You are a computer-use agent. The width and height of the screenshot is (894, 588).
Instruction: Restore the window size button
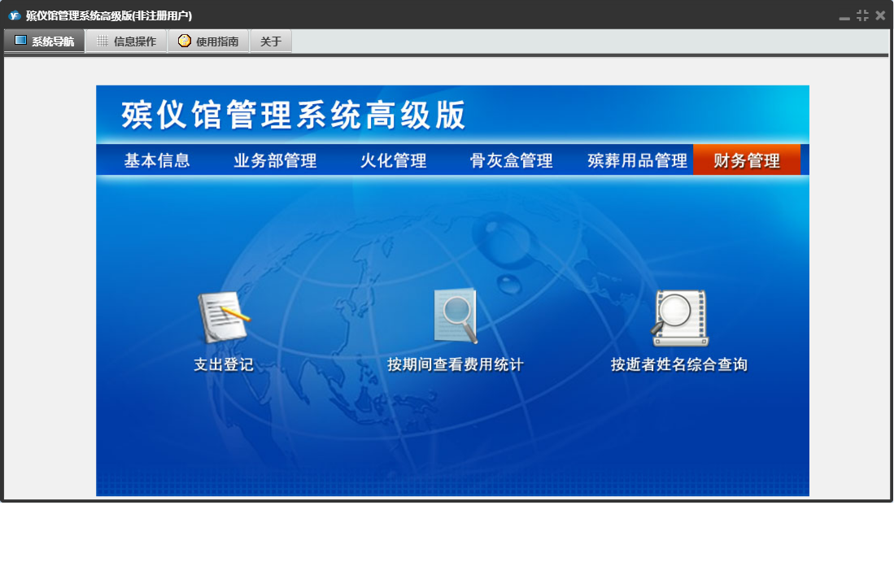tap(862, 16)
